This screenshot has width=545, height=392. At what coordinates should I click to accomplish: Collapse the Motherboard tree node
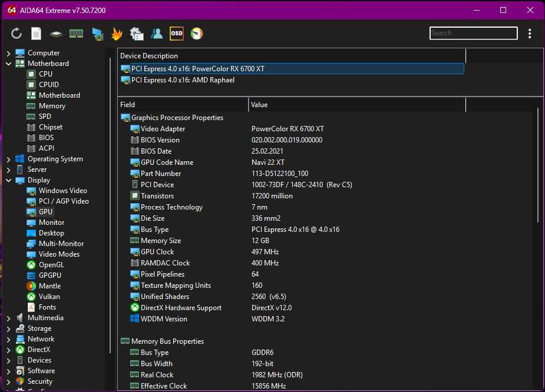tap(8, 64)
